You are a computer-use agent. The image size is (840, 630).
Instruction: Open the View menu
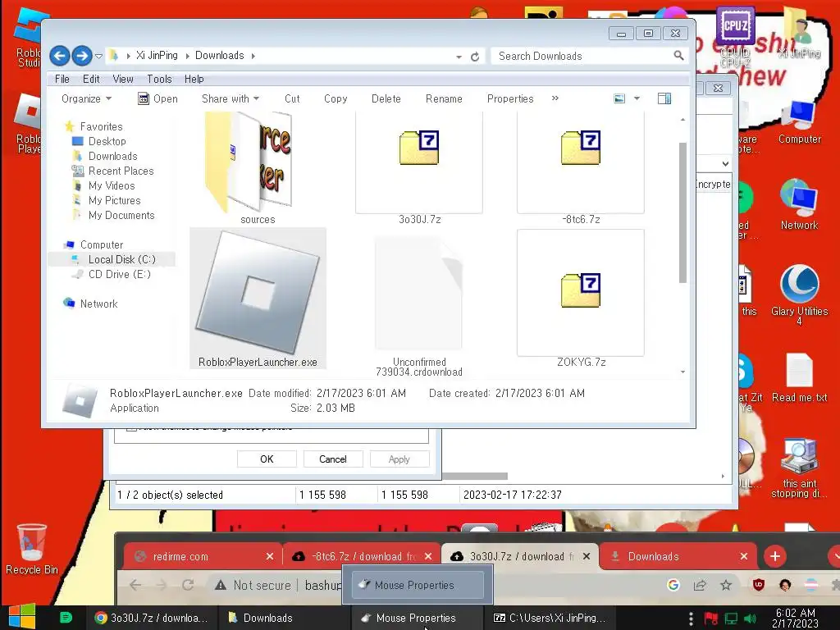click(123, 79)
